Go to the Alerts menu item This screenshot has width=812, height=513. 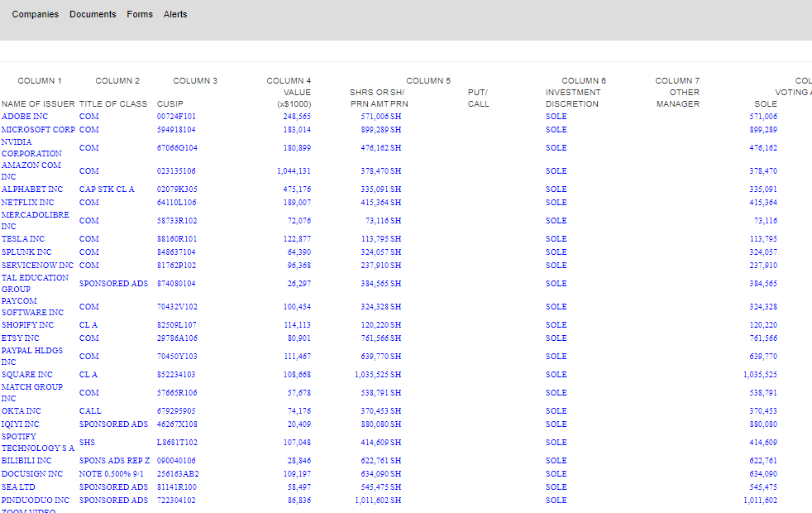[175, 14]
